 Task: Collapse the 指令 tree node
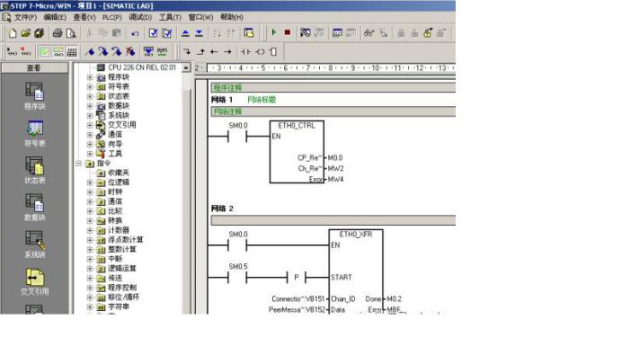(79, 163)
